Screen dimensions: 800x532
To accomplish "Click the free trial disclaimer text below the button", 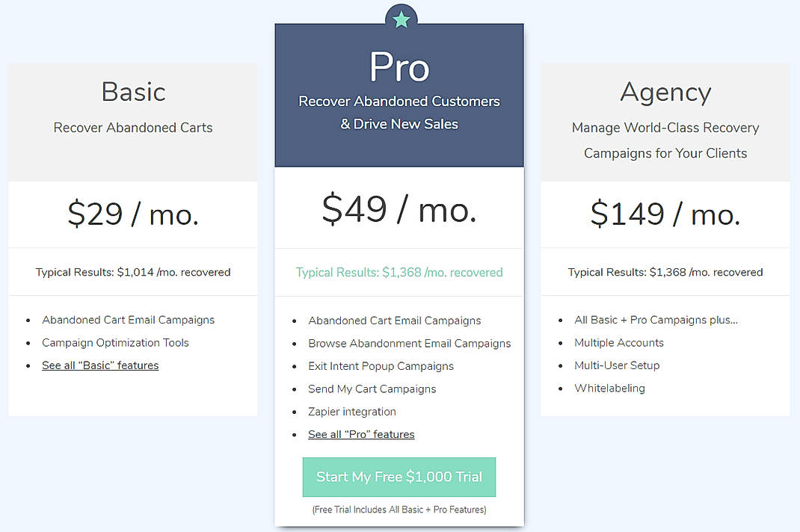I will (399, 510).
